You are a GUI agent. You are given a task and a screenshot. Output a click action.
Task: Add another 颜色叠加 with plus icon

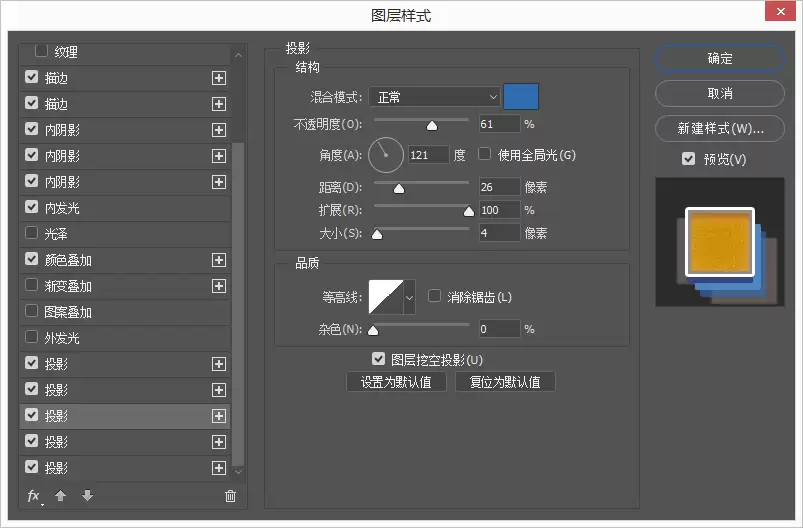click(x=219, y=260)
